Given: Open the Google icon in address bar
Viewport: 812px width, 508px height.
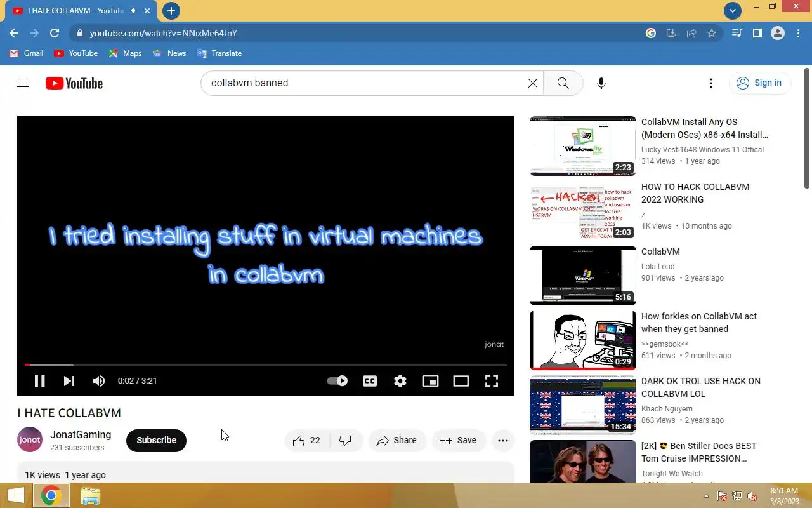Looking at the screenshot, I should click(651, 33).
